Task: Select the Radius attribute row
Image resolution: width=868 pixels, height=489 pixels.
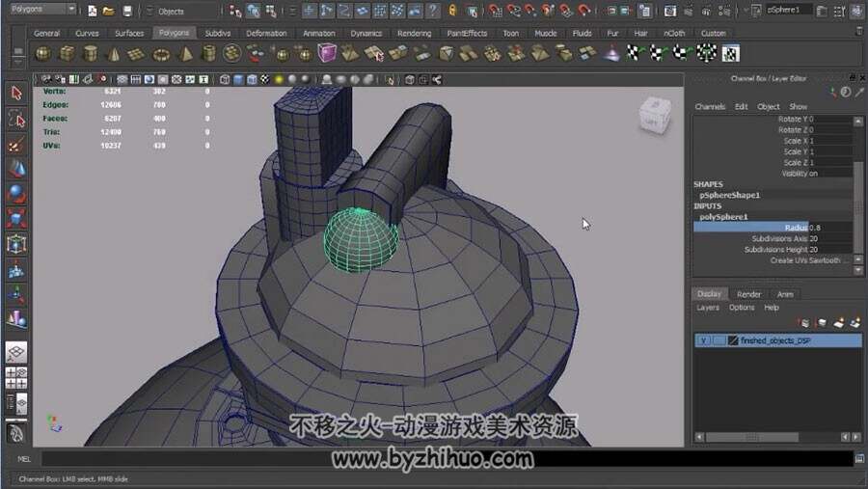Action: click(773, 228)
